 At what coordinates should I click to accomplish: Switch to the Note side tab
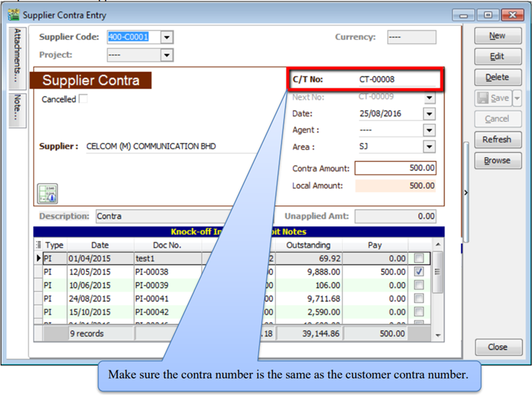coord(17,110)
